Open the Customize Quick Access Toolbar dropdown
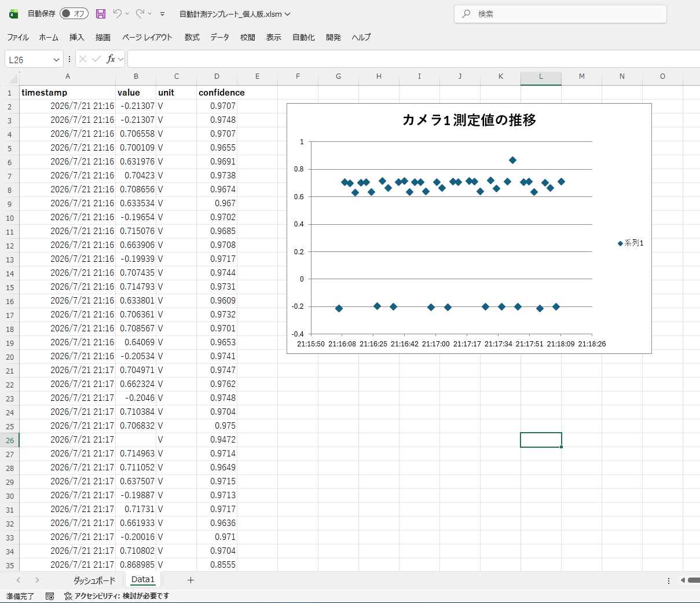Viewport: 700px width, 603px height. 163,14
